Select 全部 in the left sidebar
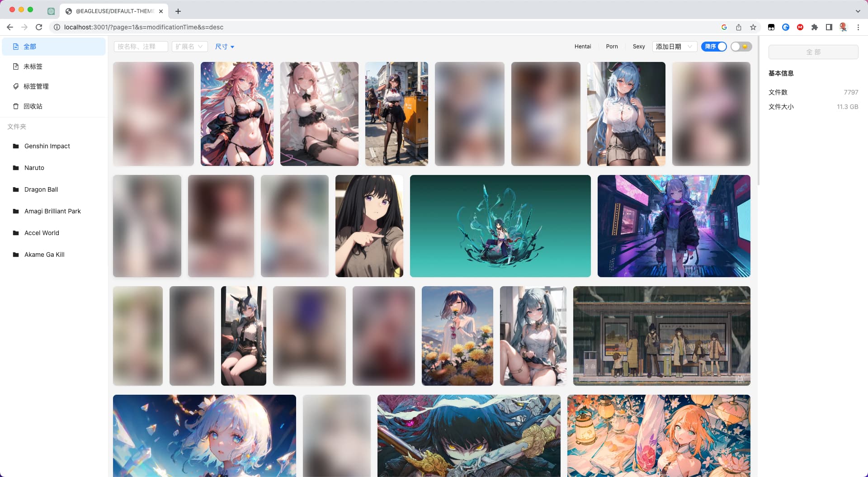The width and height of the screenshot is (868, 477). coord(30,47)
